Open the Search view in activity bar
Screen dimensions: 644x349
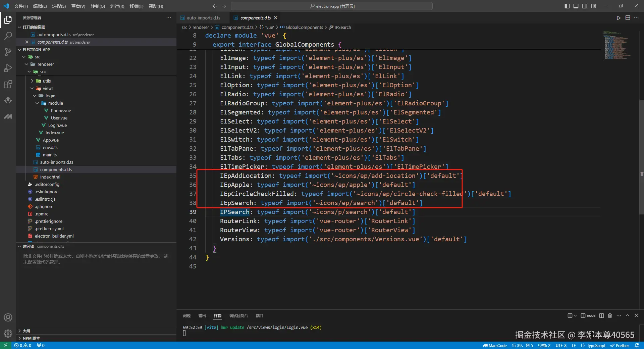click(8, 36)
